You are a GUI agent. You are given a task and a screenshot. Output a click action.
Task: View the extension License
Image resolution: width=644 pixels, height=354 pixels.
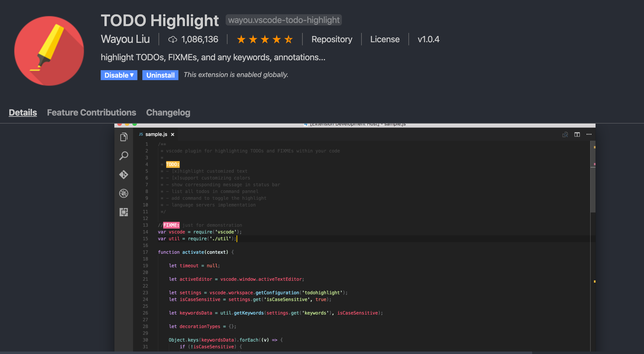coord(384,39)
